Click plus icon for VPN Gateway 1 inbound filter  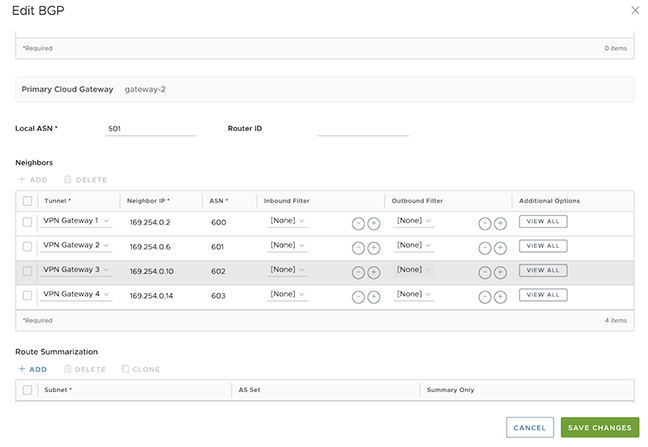click(x=373, y=223)
